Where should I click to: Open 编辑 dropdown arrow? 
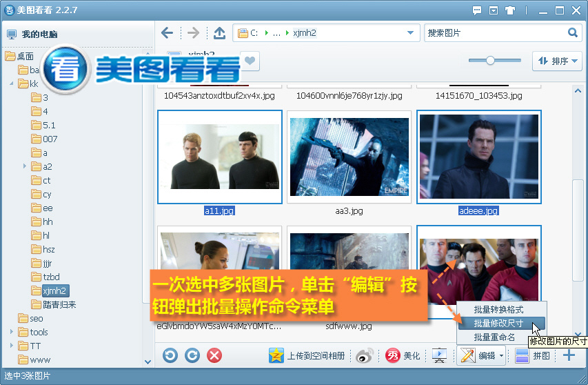(x=502, y=355)
